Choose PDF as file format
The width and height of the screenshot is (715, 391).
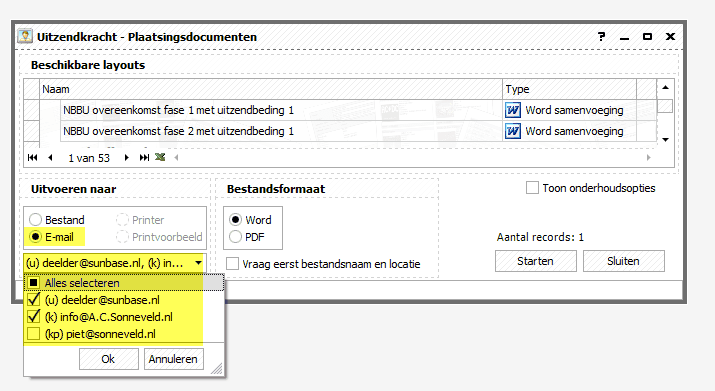click(235, 237)
